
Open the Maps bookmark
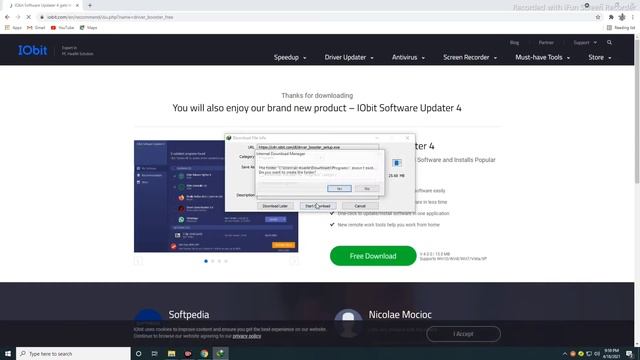coord(89,28)
